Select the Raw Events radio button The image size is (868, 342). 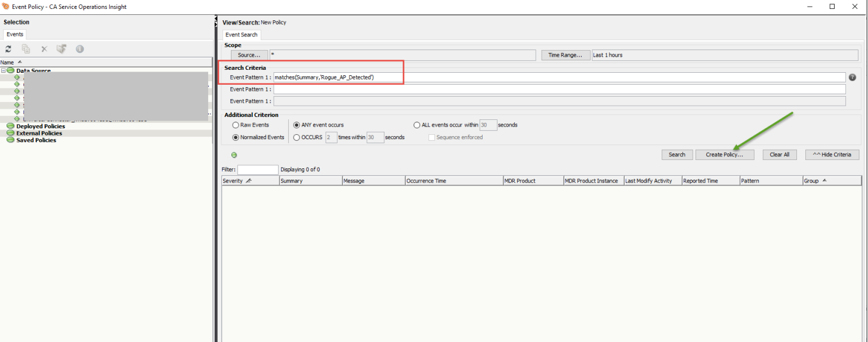click(x=236, y=125)
